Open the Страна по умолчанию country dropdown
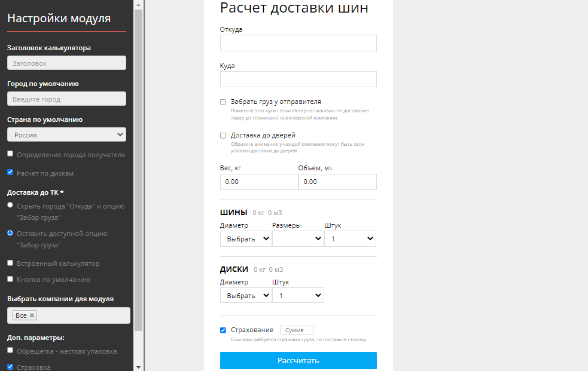 (66, 134)
